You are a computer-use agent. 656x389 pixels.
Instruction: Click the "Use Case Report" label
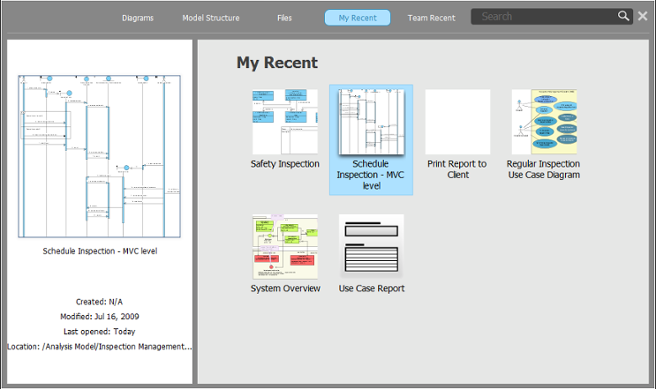coord(372,289)
